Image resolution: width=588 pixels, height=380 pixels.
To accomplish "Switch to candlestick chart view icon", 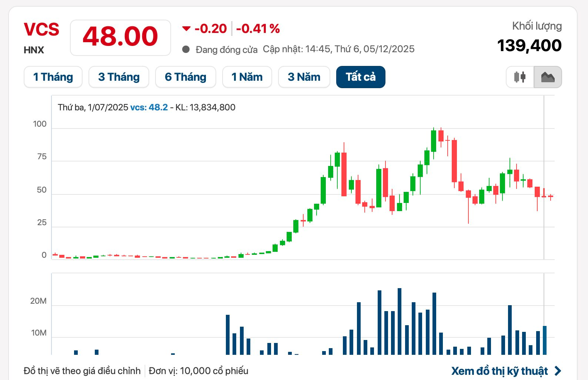I will click(x=520, y=77).
